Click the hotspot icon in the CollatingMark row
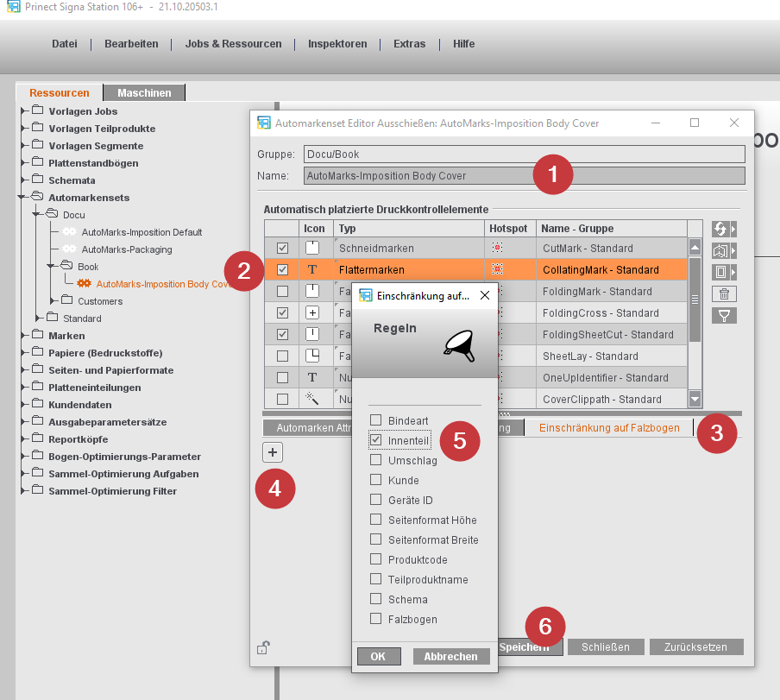The width and height of the screenshot is (780, 700). coord(497,269)
